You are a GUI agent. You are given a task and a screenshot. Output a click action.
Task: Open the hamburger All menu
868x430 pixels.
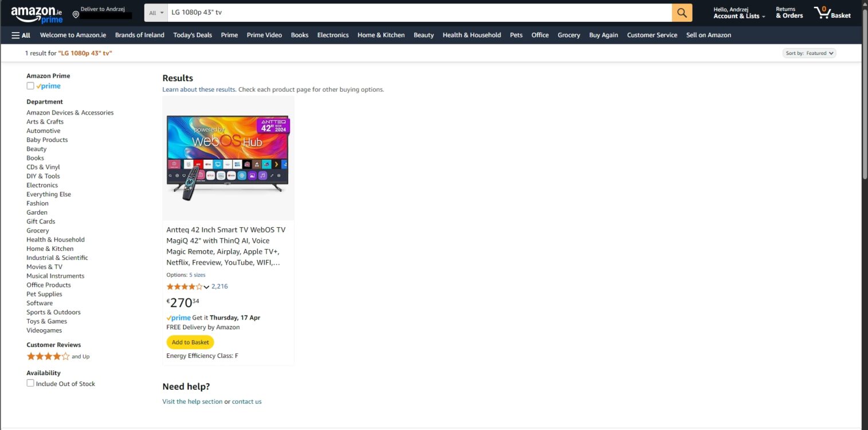[21, 35]
